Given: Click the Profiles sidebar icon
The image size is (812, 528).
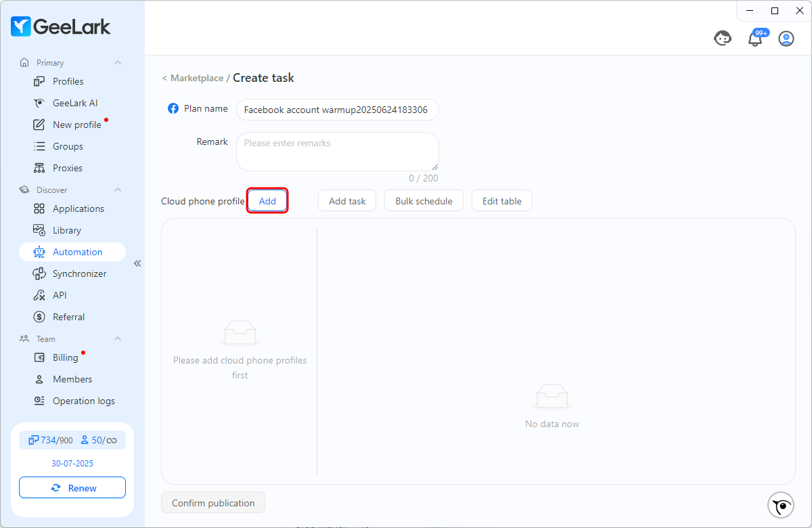Looking at the screenshot, I should point(39,81).
